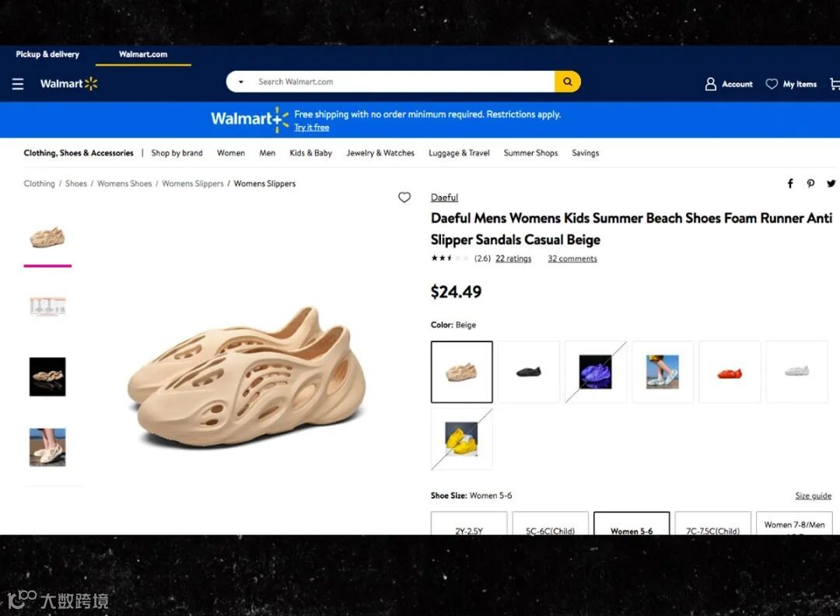
Task: Share product on Twitter
Action: tap(831, 184)
